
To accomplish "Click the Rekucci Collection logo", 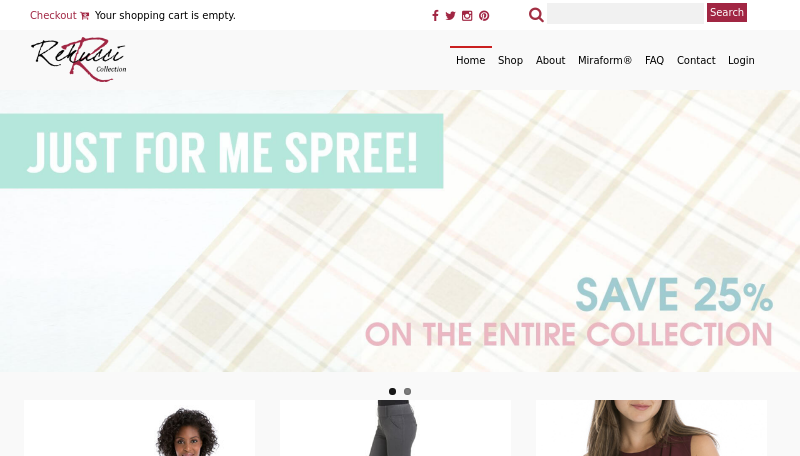I will point(79,59).
